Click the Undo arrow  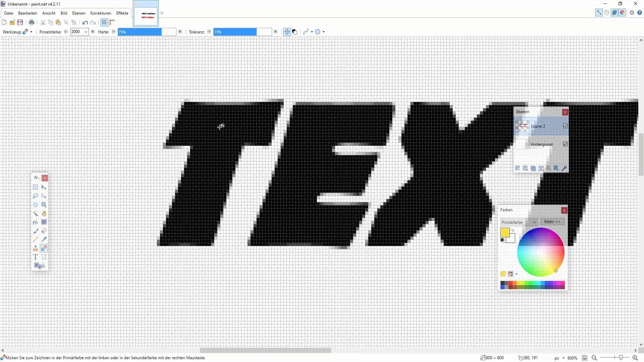point(85,22)
